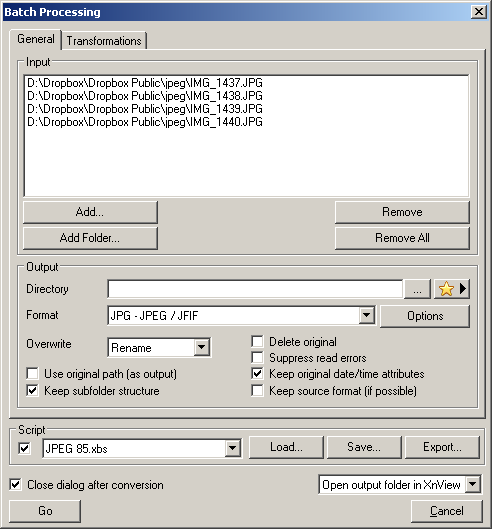
Task: Uncheck Close dialog after conversion
Action: click(16, 484)
